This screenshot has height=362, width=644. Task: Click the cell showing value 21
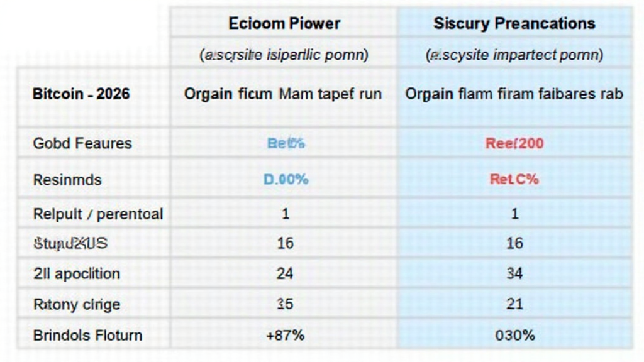(514, 305)
